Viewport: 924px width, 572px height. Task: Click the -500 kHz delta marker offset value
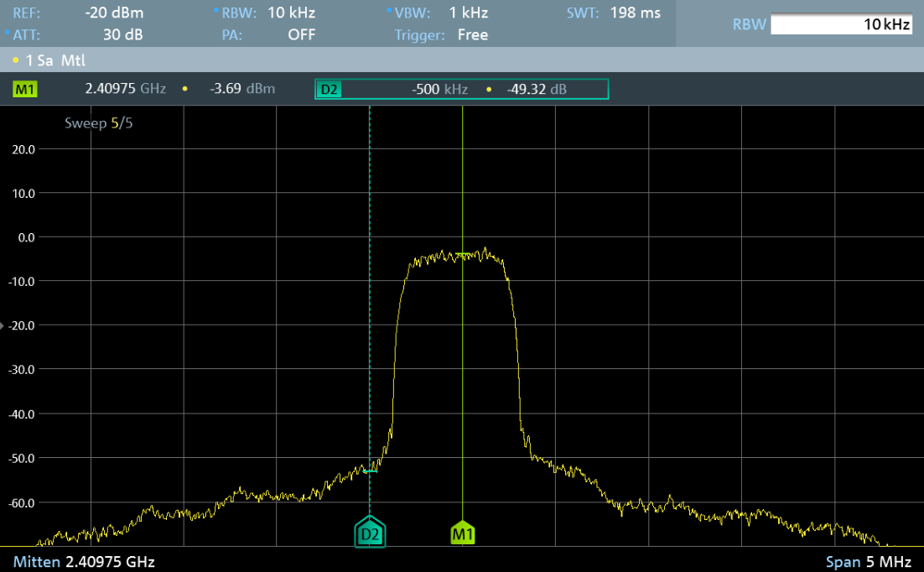coord(439,90)
